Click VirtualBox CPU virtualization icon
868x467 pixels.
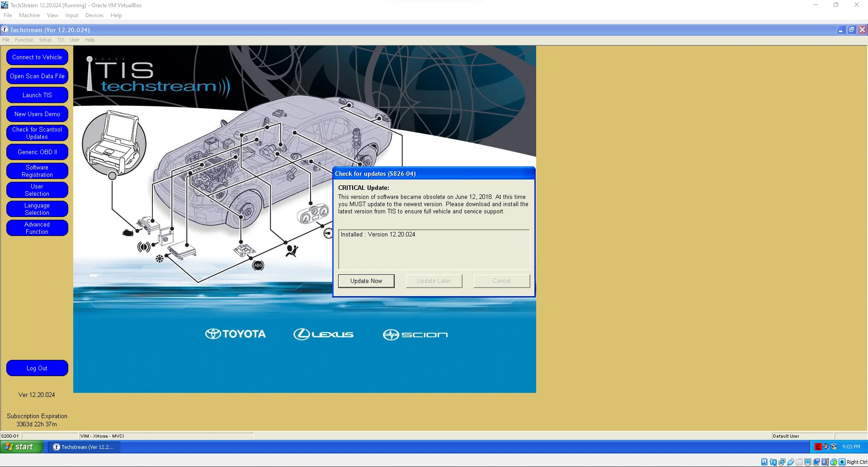(824, 462)
